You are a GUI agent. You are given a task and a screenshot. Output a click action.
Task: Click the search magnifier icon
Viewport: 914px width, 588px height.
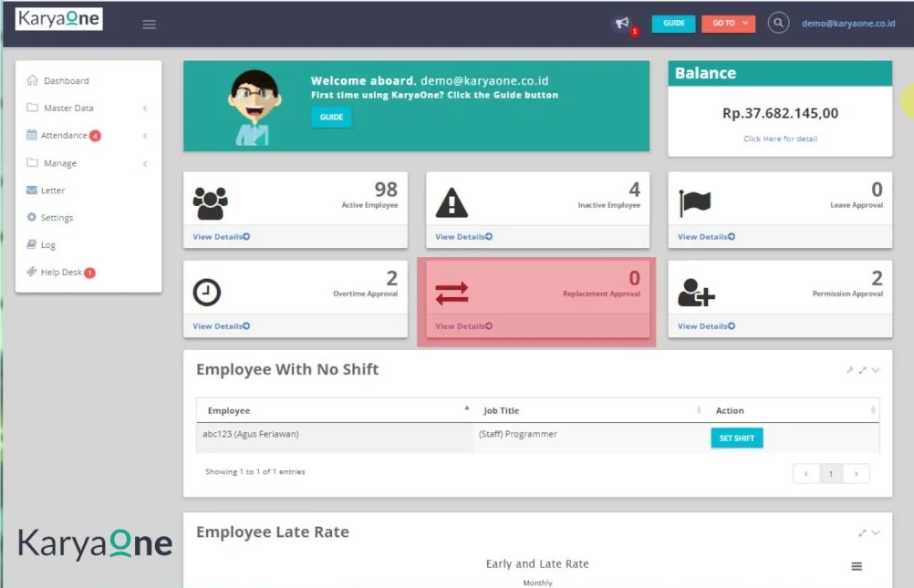click(x=778, y=24)
